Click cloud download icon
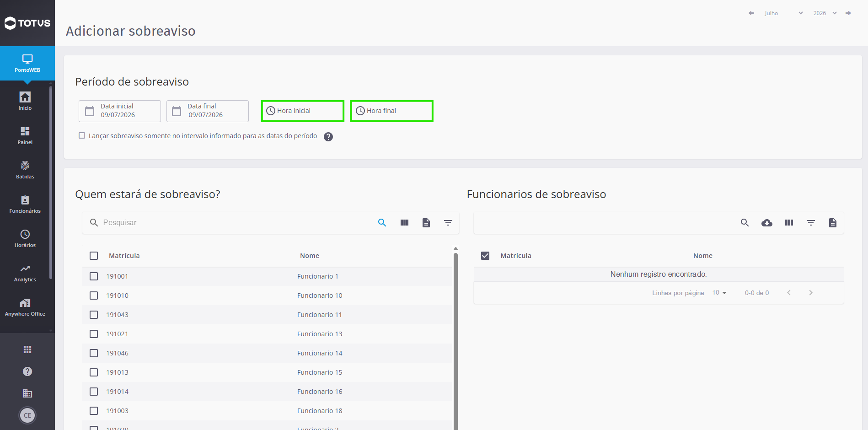 click(767, 223)
